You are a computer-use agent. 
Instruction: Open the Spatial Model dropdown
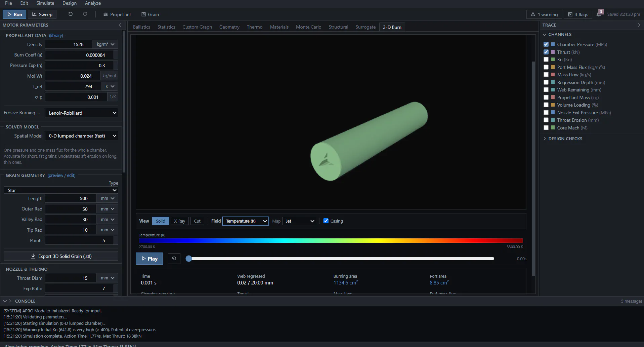[x=82, y=136]
